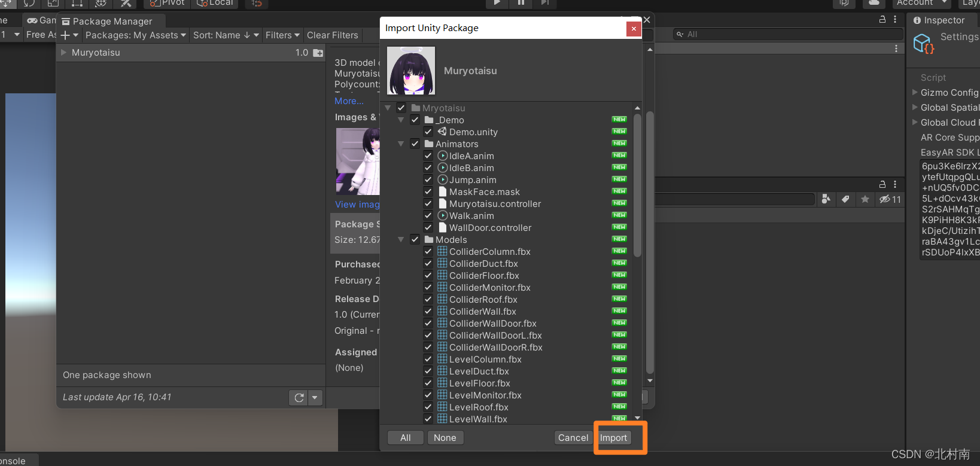Collapse the Animators folder
The height and width of the screenshot is (466, 980).
pyautogui.click(x=401, y=144)
